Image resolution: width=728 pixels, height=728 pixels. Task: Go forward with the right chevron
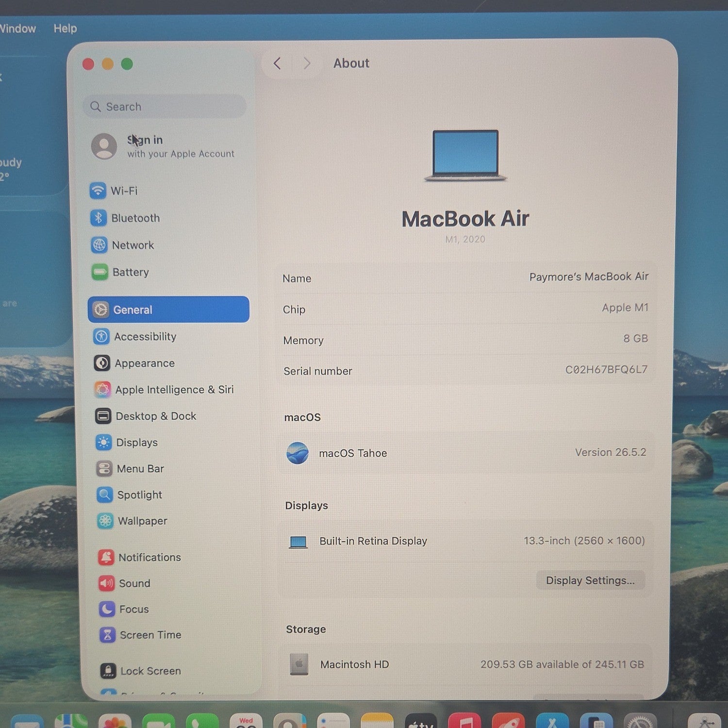point(307,63)
